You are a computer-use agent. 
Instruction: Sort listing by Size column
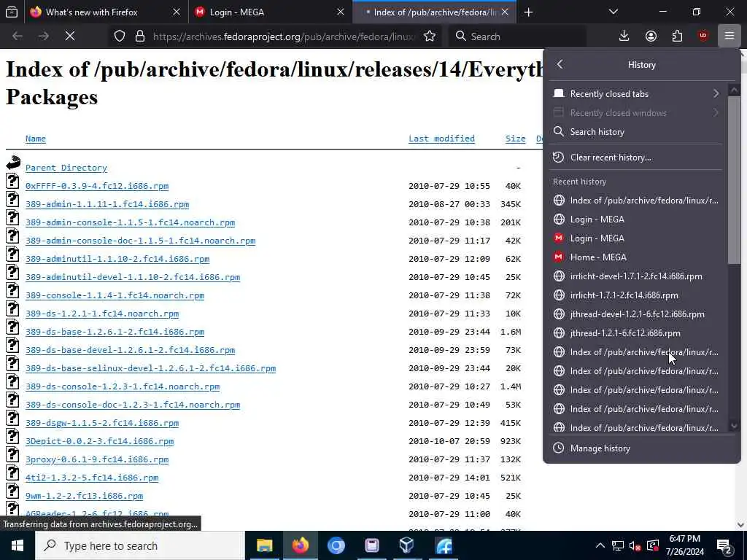516,139
